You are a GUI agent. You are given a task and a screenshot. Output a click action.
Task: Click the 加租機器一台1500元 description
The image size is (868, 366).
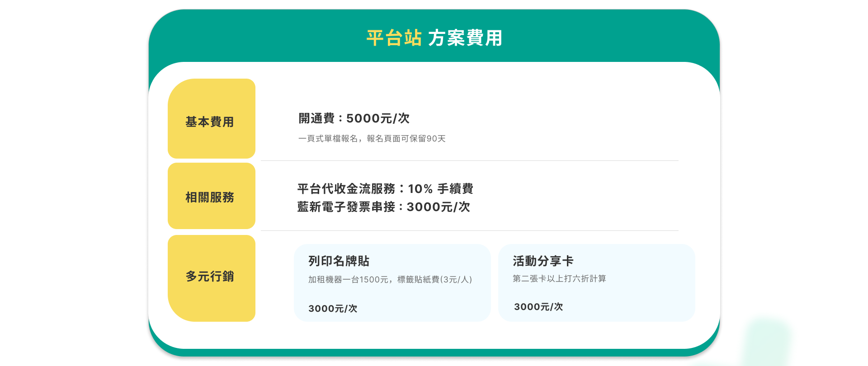(x=390, y=280)
